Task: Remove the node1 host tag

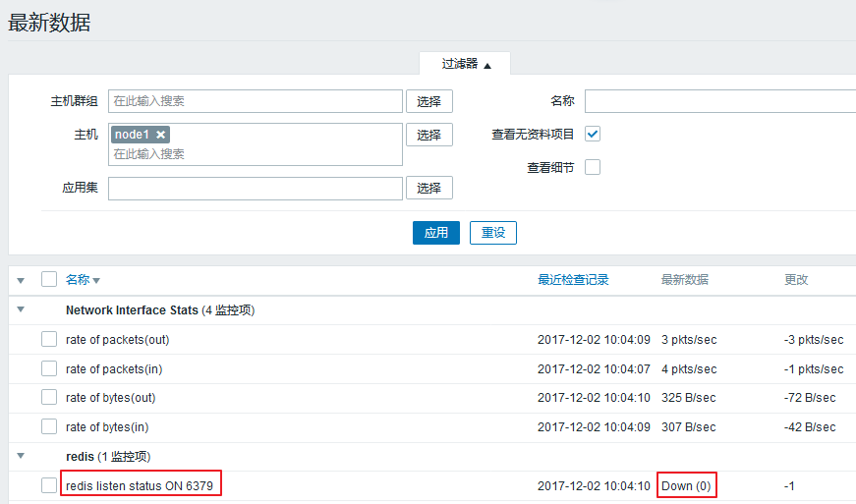Action: click(x=161, y=135)
